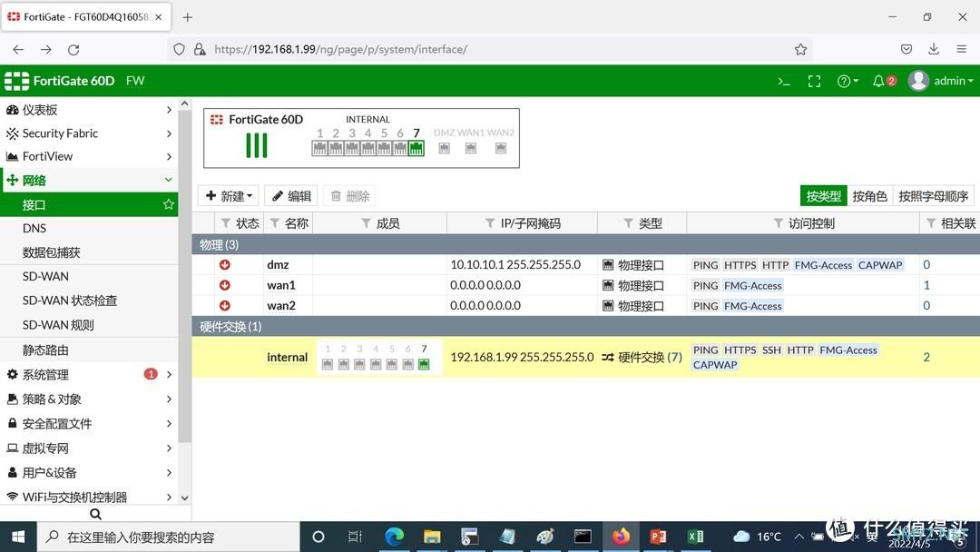Favorite the 接口 page with star

click(x=168, y=204)
